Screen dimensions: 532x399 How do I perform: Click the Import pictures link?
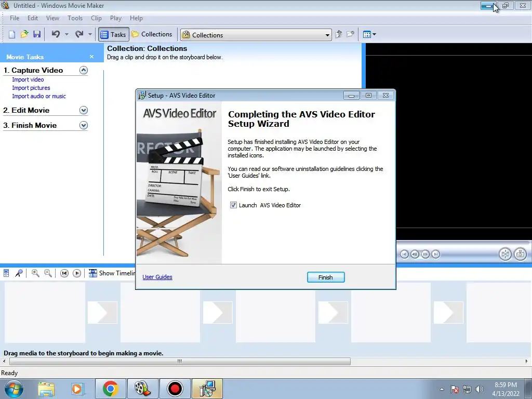pyautogui.click(x=31, y=88)
